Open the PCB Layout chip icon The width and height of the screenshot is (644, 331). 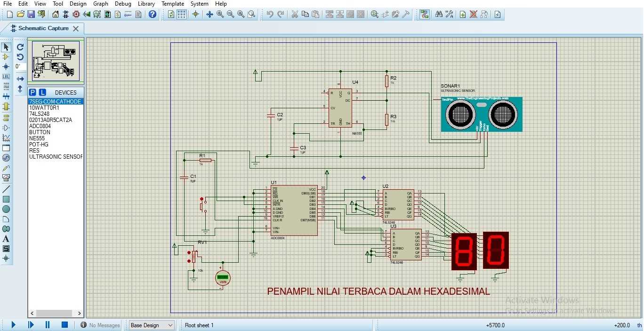76,14
